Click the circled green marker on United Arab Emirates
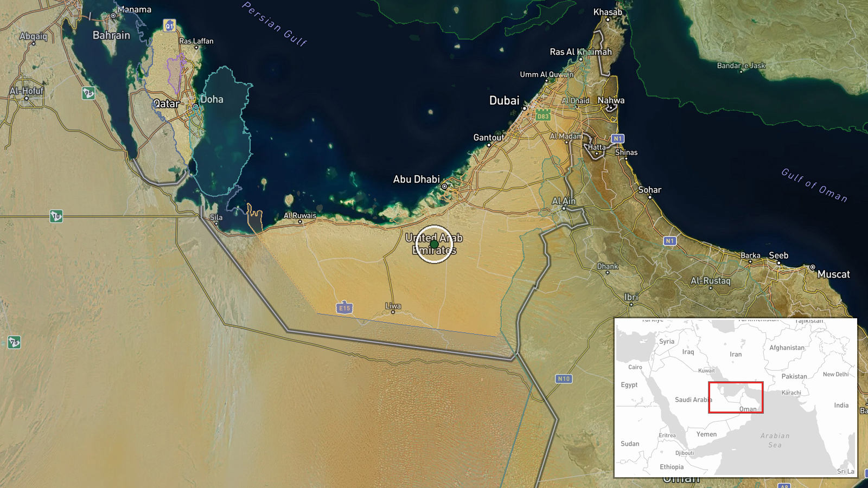Image resolution: width=868 pixels, height=488 pixels. [x=434, y=245]
